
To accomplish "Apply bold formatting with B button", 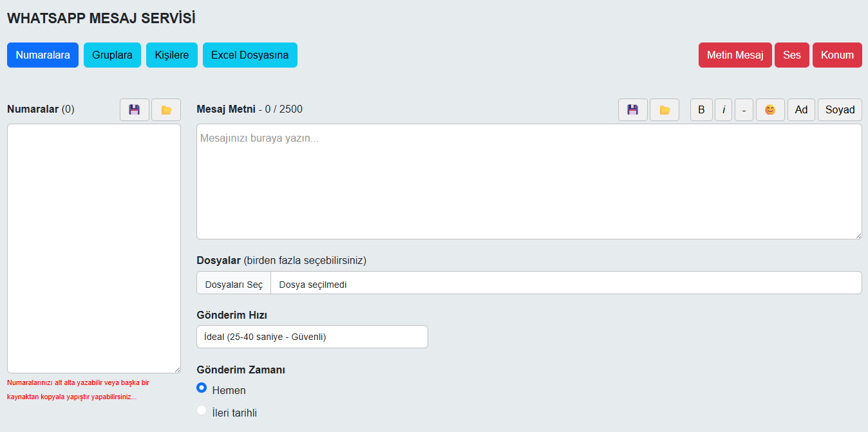I will tap(701, 110).
